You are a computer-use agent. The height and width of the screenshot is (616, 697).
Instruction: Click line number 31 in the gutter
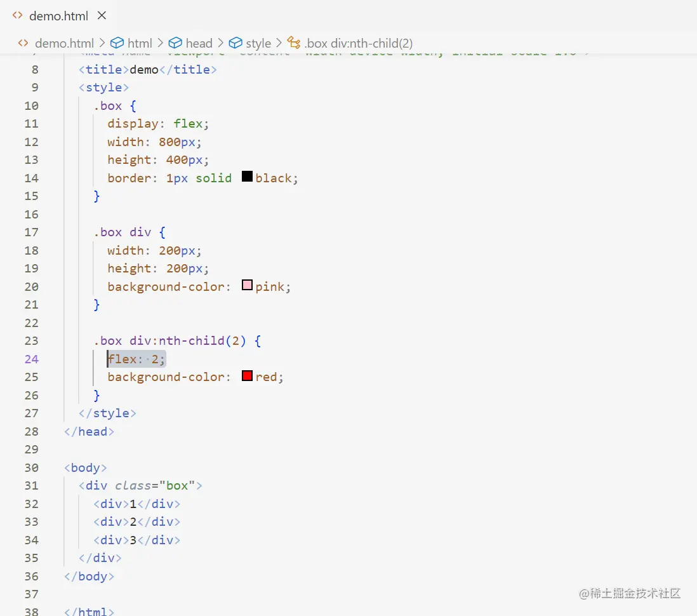click(x=32, y=486)
